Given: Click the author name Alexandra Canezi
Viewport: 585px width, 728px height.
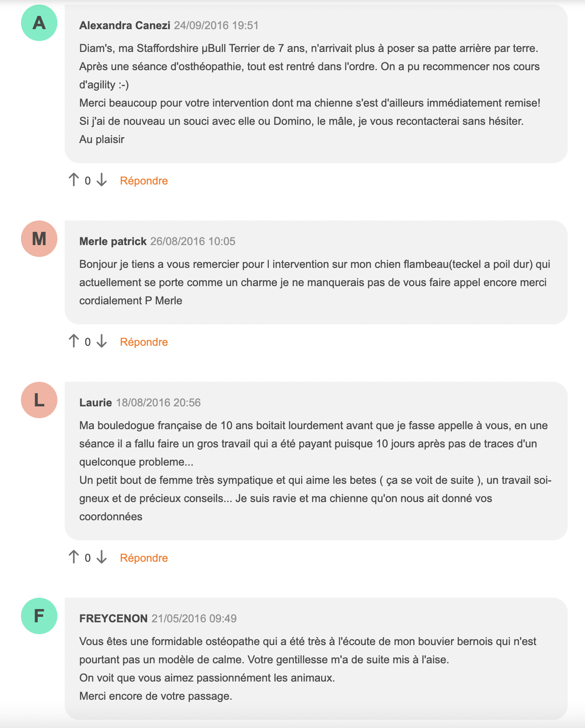Looking at the screenshot, I should click(x=125, y=26).
